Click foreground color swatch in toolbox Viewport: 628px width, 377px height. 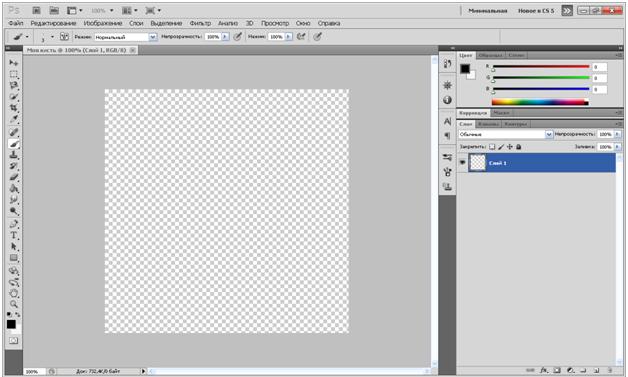(x=11, y=324)
